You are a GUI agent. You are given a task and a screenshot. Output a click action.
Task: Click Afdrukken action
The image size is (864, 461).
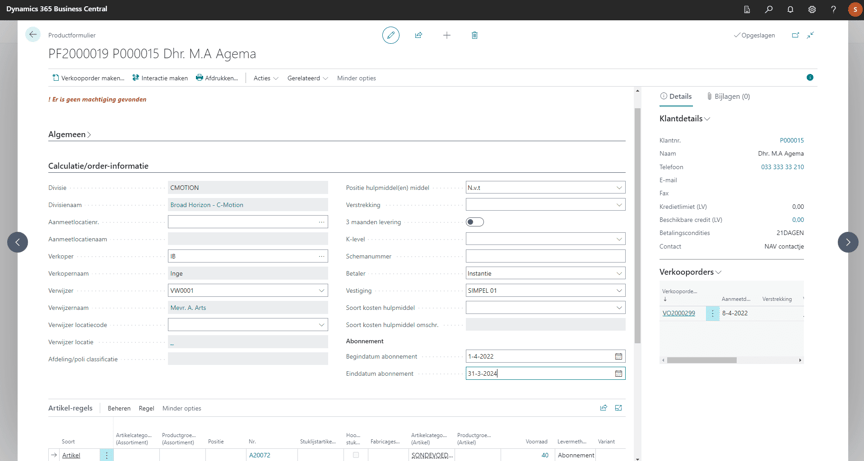click(217, 78)
